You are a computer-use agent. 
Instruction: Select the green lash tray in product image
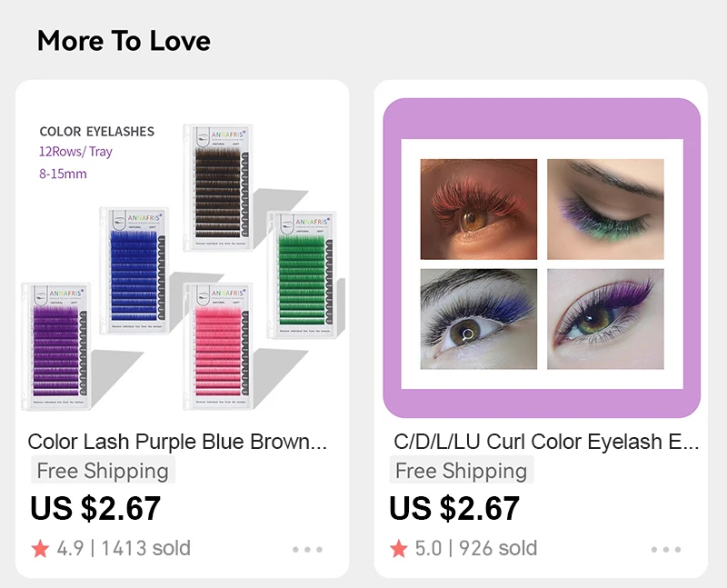click(302, 274)
